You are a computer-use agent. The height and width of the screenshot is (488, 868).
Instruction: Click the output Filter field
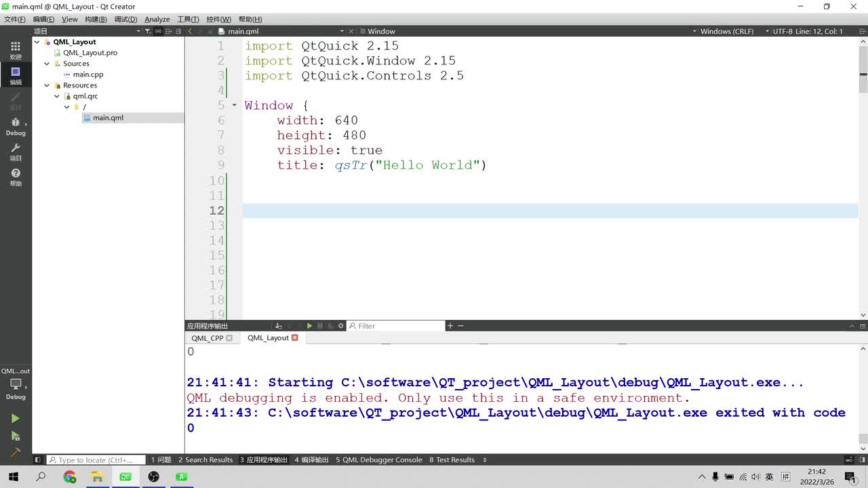click(397, 326)
